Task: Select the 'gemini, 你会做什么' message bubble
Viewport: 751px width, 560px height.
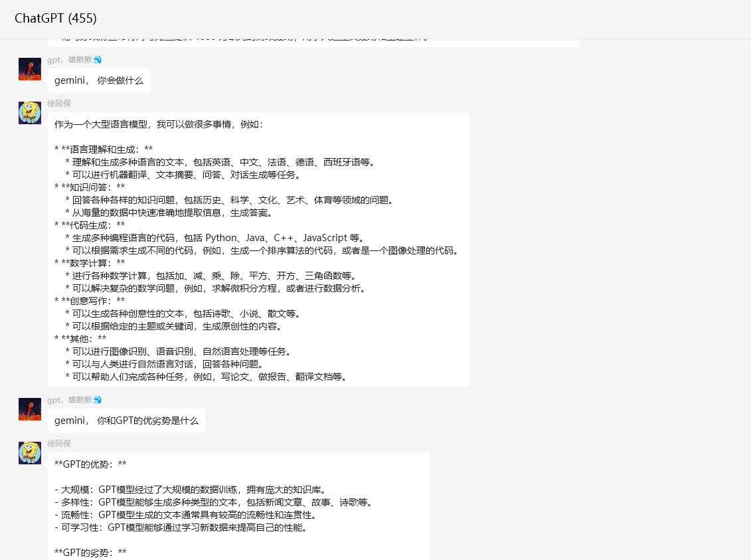Action: 99,80
